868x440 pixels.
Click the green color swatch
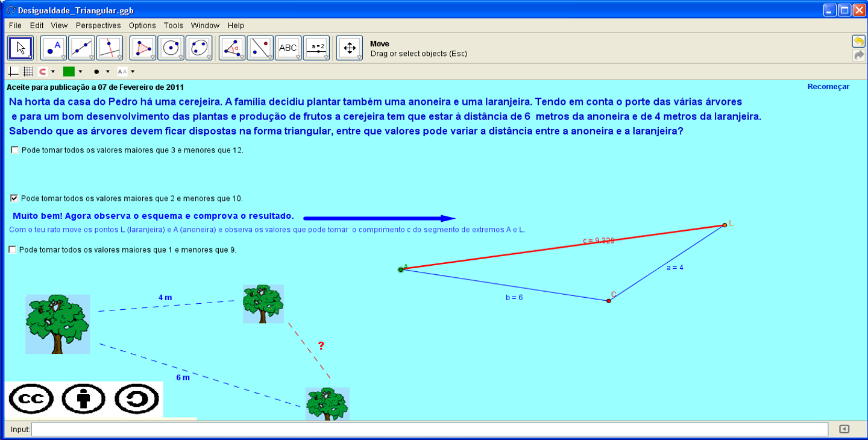(69, 72)
